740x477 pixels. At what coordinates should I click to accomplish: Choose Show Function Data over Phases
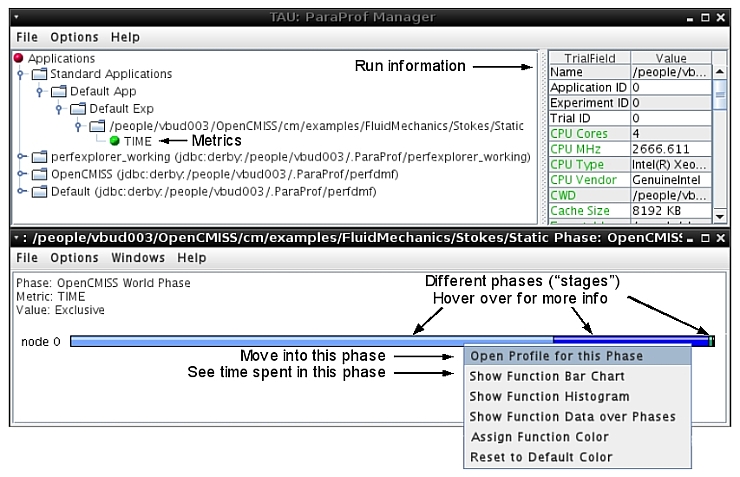578,417
